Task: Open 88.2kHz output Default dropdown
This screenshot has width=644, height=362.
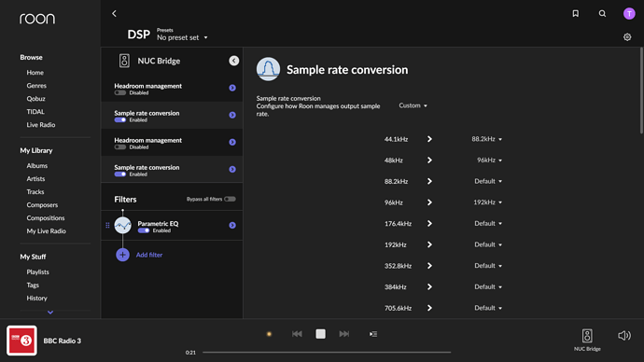Action: [x=488, y=181]
